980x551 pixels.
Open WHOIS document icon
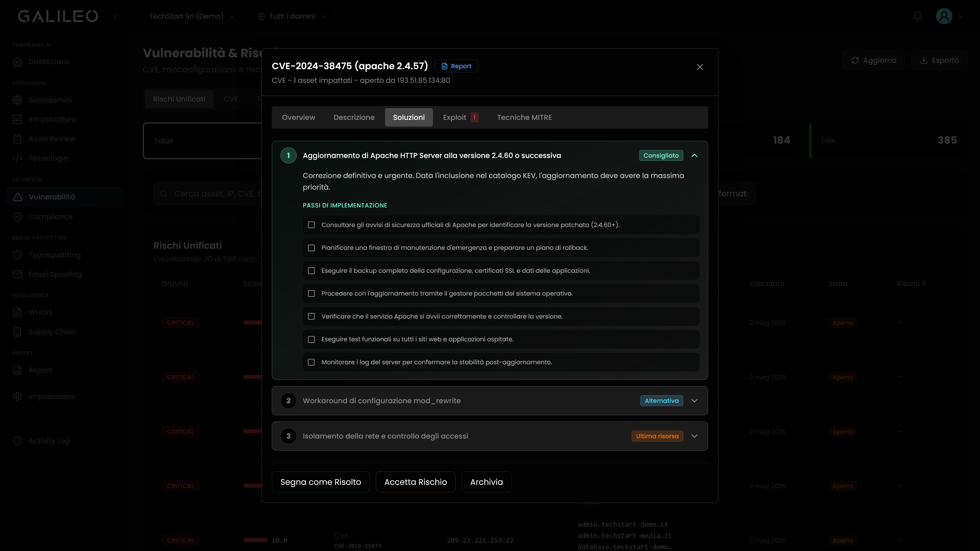pyautogui.click(x=17, y=313)
